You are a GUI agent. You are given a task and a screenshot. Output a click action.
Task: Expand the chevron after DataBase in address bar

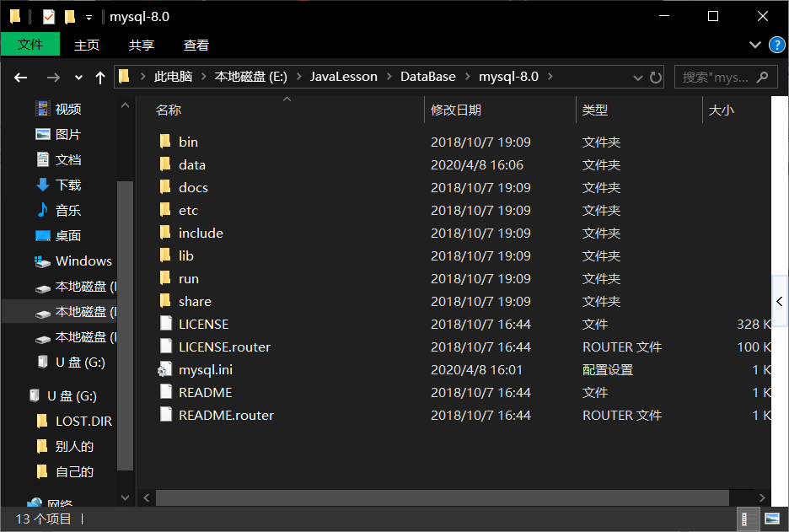tap(468, 77)
